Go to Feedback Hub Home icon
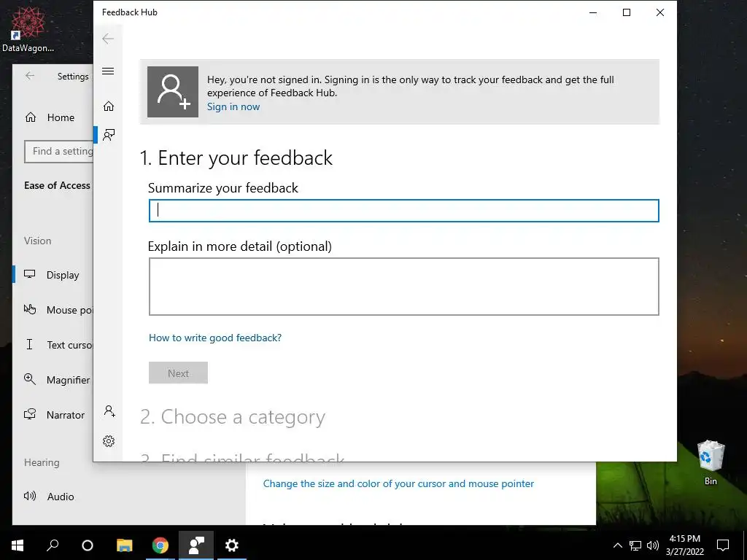Image resolution: width=747 pixels, height=560 pixels. [109, 106]
